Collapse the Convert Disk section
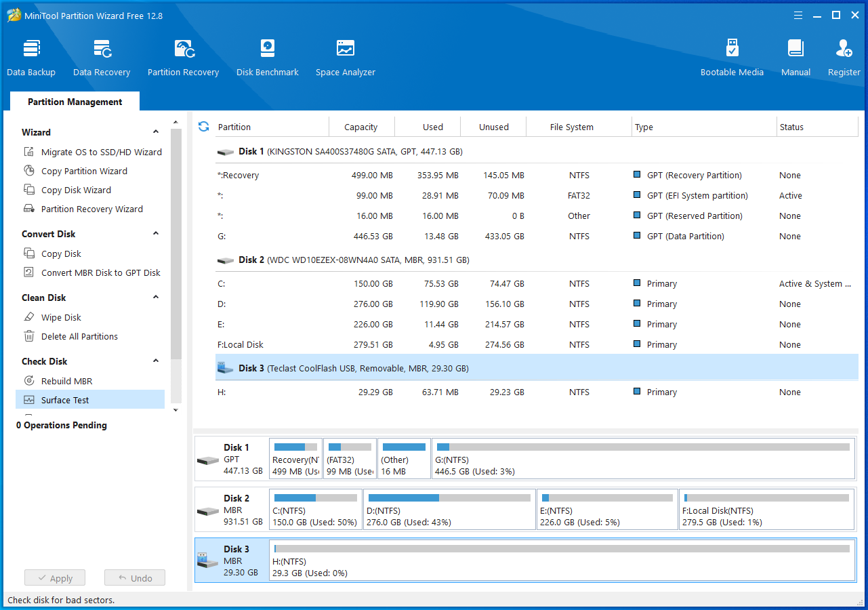 point(156,234)
